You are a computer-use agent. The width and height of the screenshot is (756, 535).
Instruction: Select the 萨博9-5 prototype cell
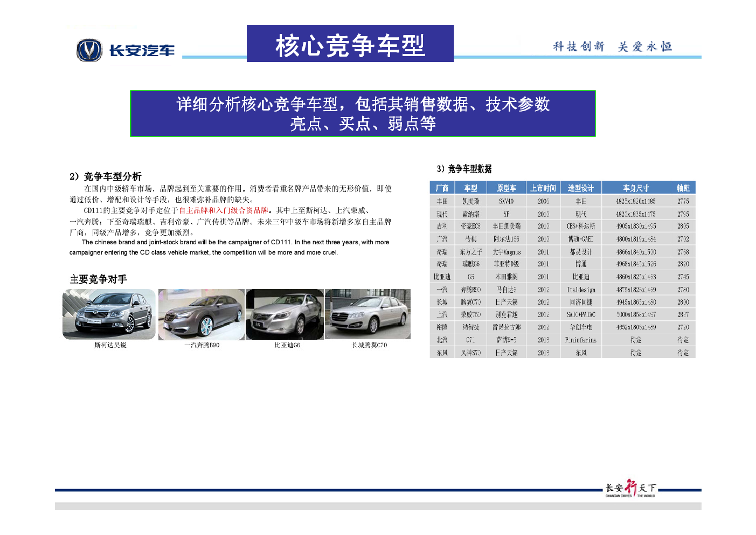pyautogui.click(x=507, y=340)
